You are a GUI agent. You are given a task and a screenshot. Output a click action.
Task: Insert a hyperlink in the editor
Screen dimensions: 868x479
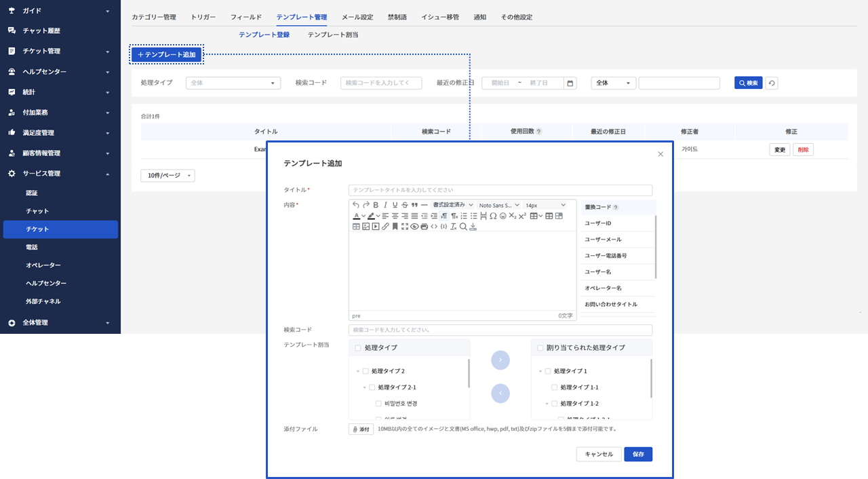point(385,227)
